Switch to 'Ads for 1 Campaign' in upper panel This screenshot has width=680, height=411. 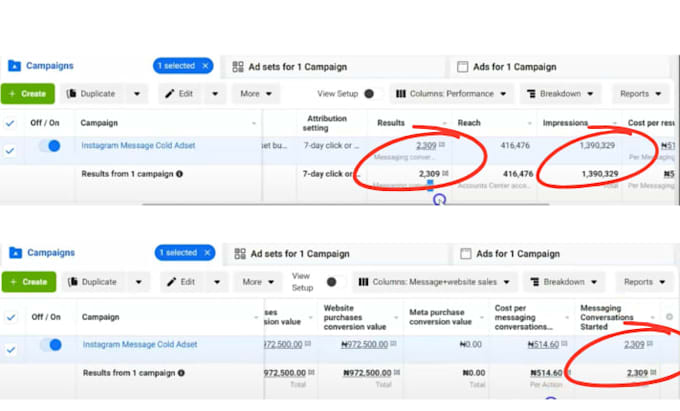(x=507, y=67)
